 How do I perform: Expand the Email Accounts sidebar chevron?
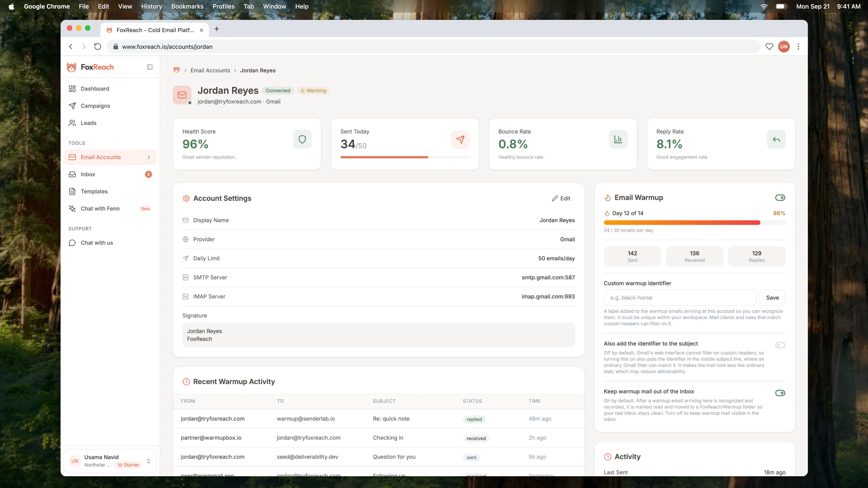[x=149, y=157]
